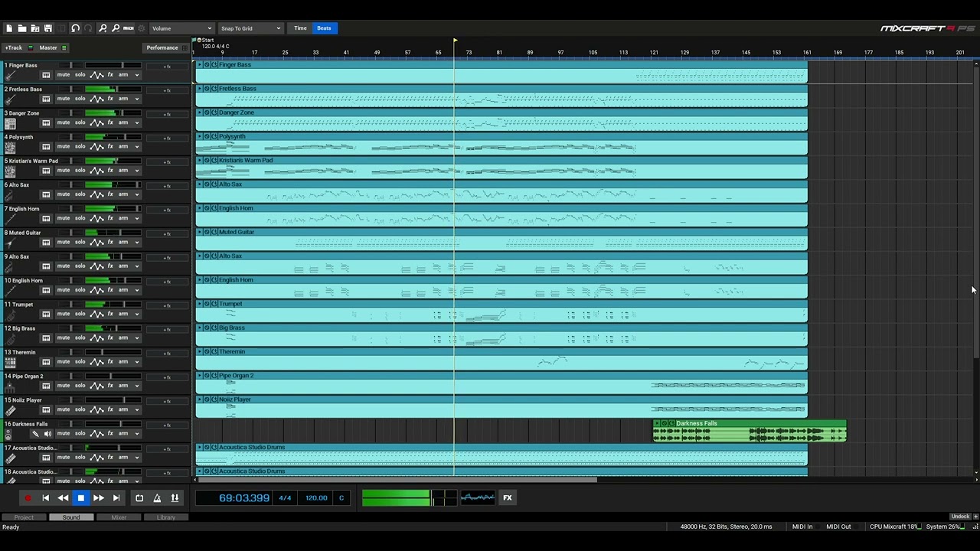Undo the last action in the toolbar
This screenshot has width=980, height=551.
75,28
